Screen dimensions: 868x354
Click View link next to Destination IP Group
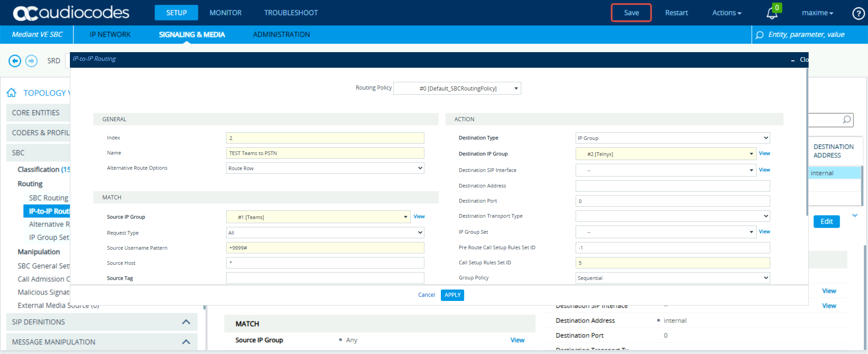point(764,154)
